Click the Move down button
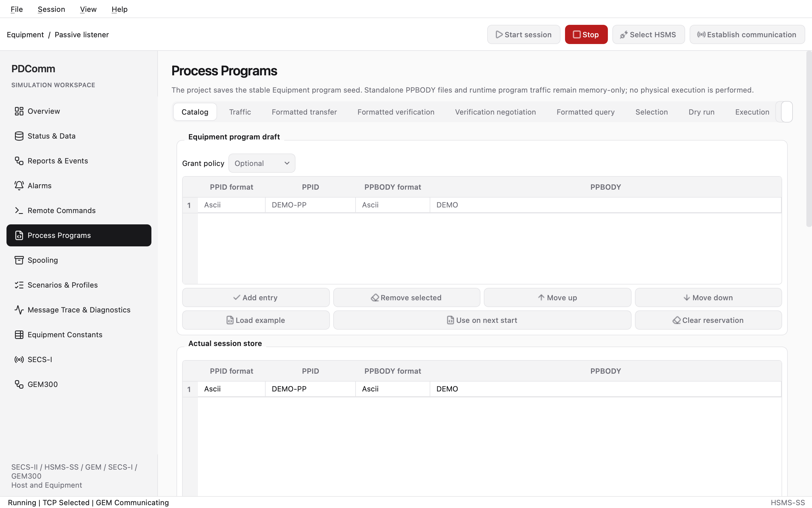812x508 pixels. (708, 298)
